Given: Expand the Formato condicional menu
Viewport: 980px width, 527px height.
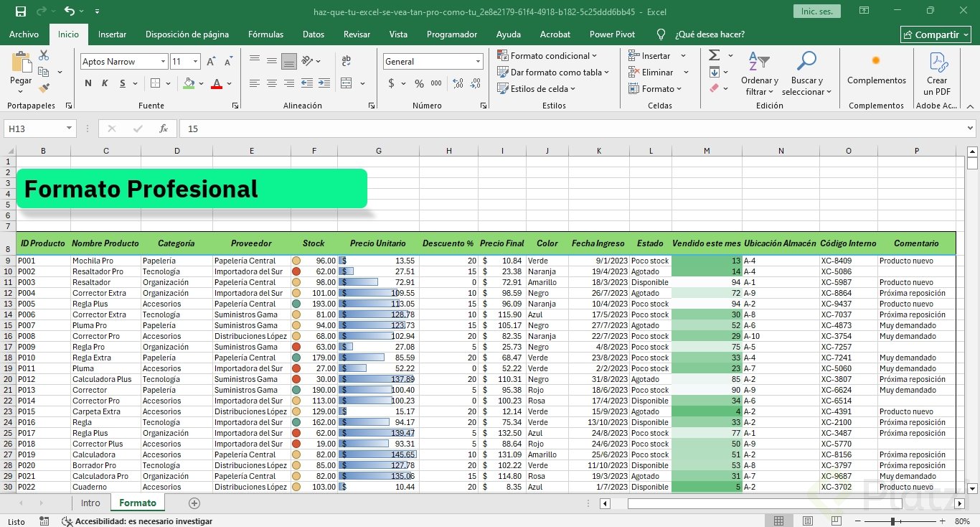Looking at the screenshot, I should click(547, 55).
